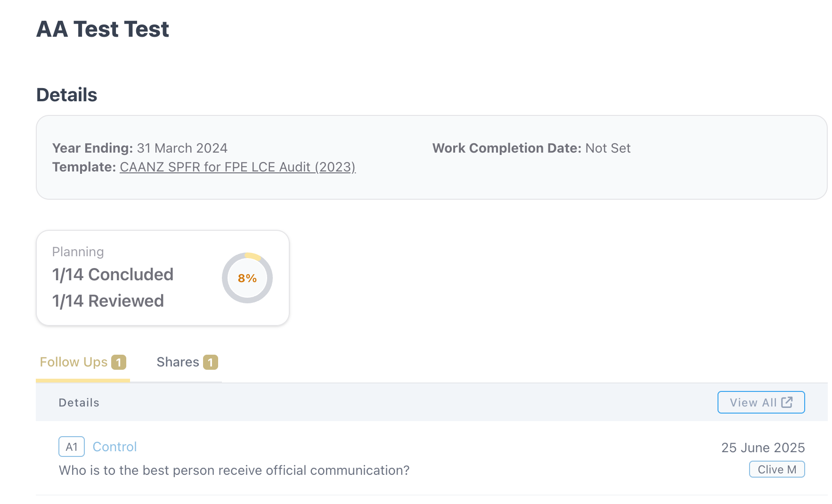832x504 pixels.
Task: Open the Planning progress card
Action: (163, 278)
